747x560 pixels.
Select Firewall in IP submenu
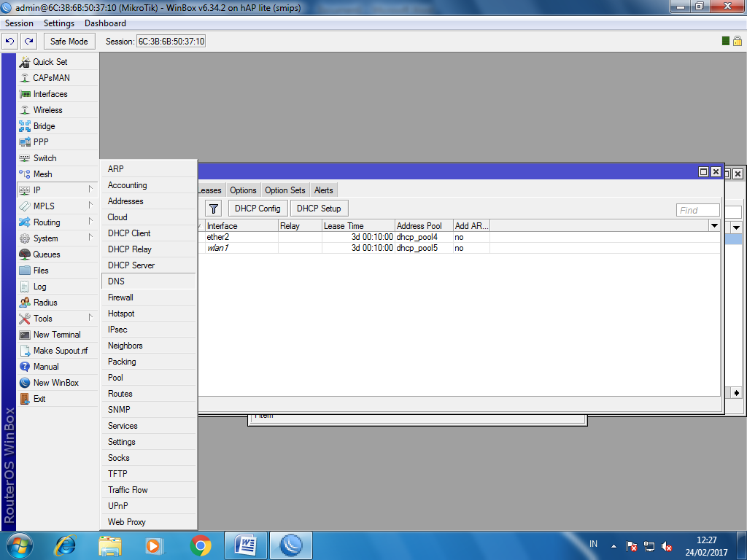point(149,297)
